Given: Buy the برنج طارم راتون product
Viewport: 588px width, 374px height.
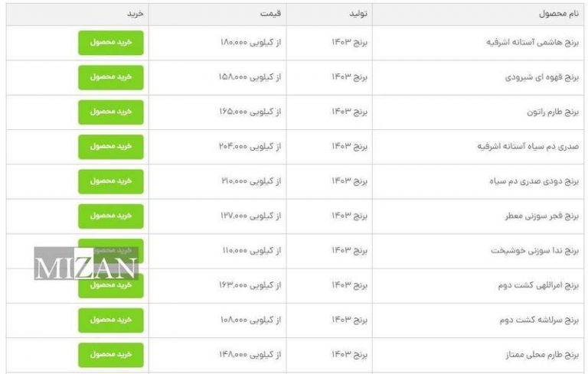Looking at the screenshot, I should 111,112.
